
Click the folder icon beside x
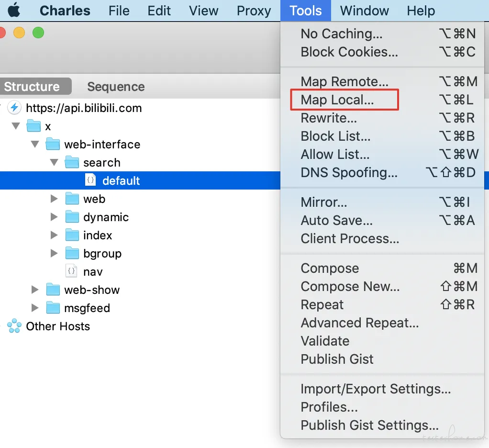pyautogui.click(x=33, y=126)
